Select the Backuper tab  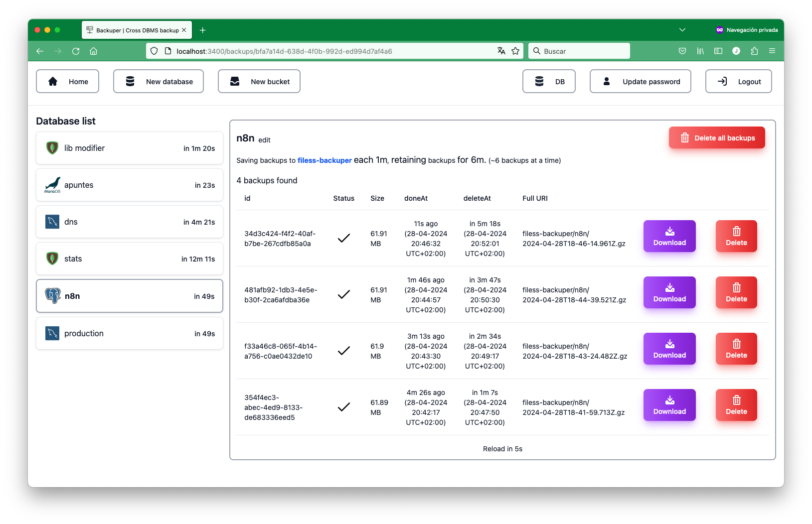click(137, 30)
